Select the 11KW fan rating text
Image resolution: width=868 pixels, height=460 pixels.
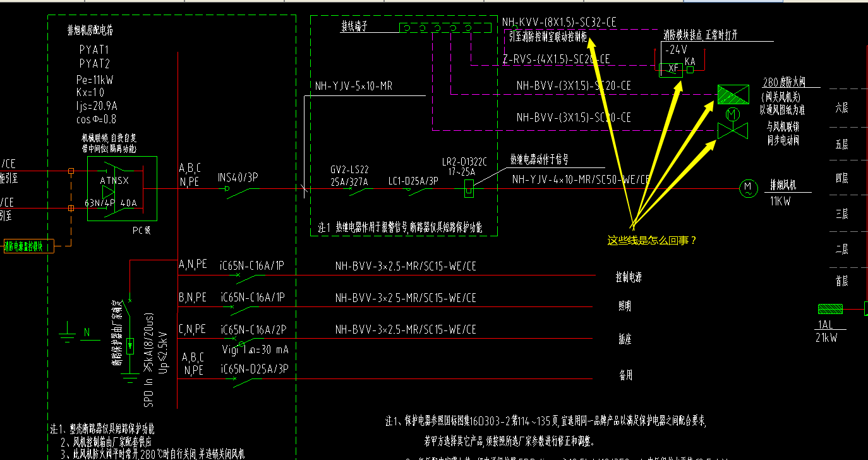coord(780,202)
